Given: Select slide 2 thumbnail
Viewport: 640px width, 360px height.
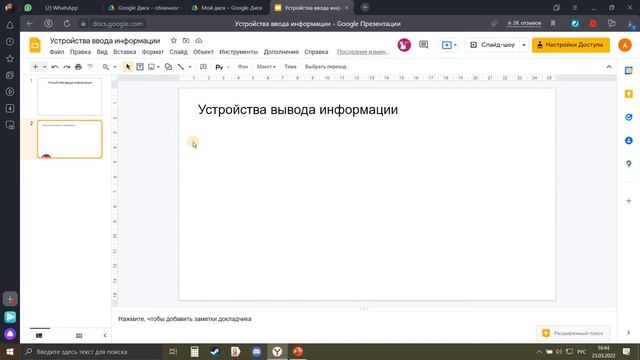Looking at the screenshot, I should click(x=69, y=139).
